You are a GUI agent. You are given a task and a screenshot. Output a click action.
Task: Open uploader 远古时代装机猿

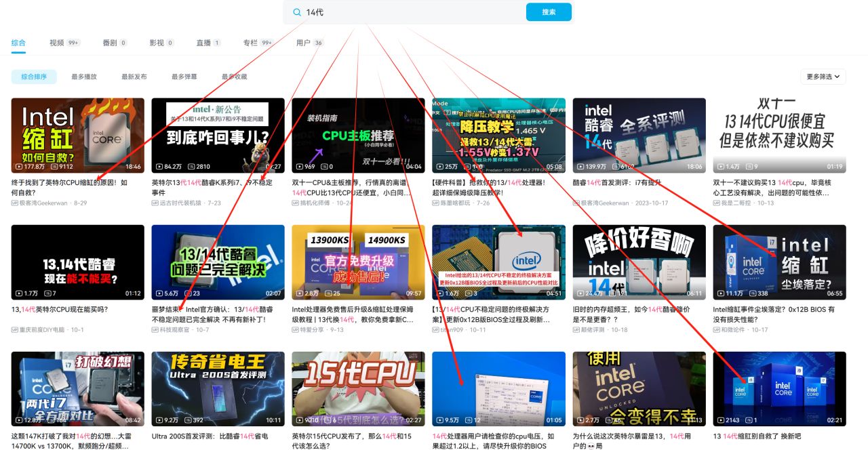pyautogui.click(x=181, y=203)
